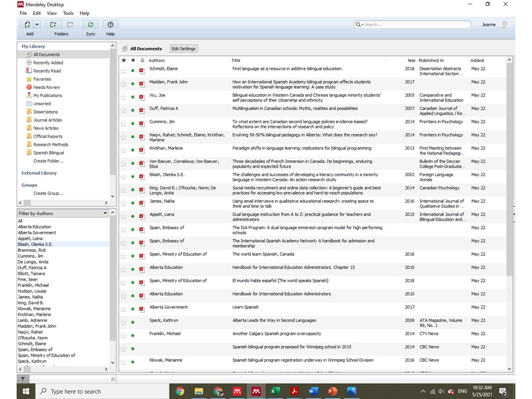The image size is (532, 399).
Task: Sort by the attached file column header
Action: click(x=142, y=60)
